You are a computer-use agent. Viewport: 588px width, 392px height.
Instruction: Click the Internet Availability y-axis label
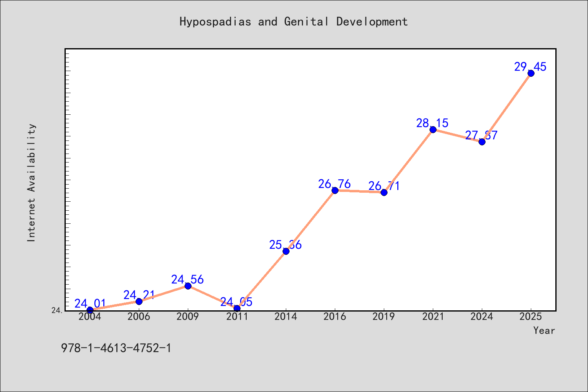click(x=31, y=183)
